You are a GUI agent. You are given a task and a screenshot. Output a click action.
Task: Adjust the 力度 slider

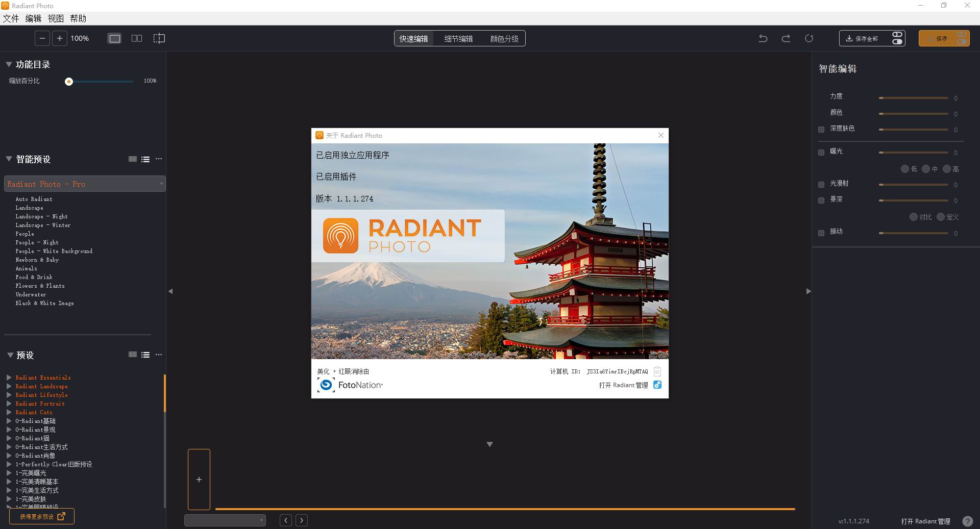click(914, 97)
